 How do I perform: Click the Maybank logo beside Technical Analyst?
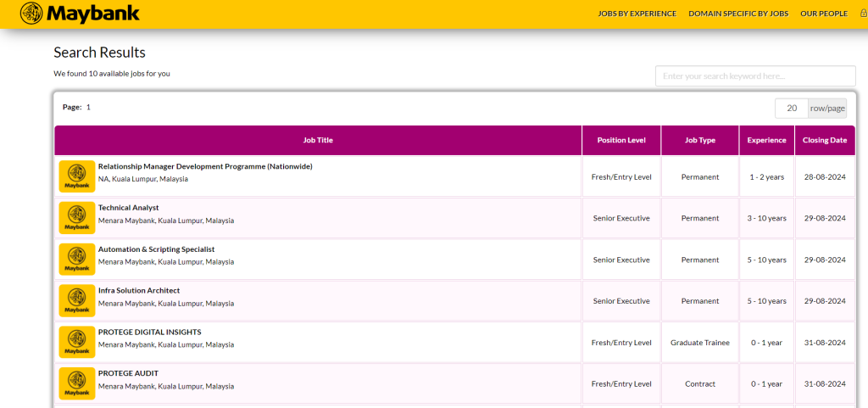coord(77,218)
